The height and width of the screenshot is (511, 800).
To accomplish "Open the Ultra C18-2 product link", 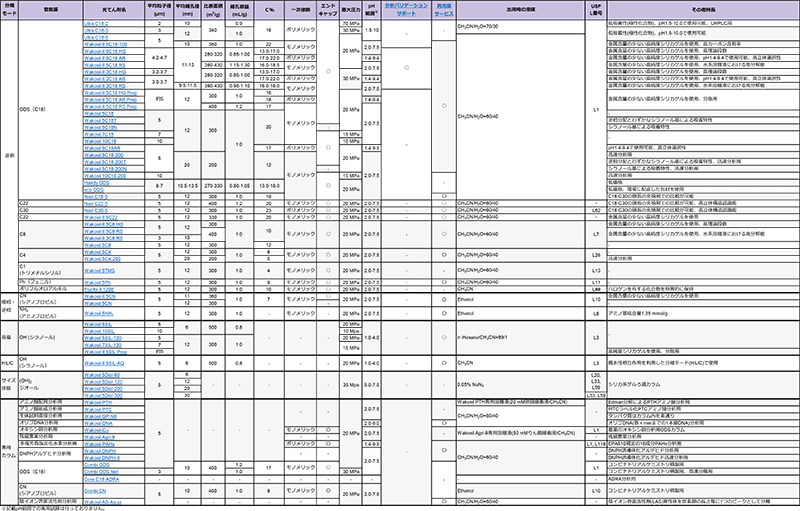I will [96, 23].
